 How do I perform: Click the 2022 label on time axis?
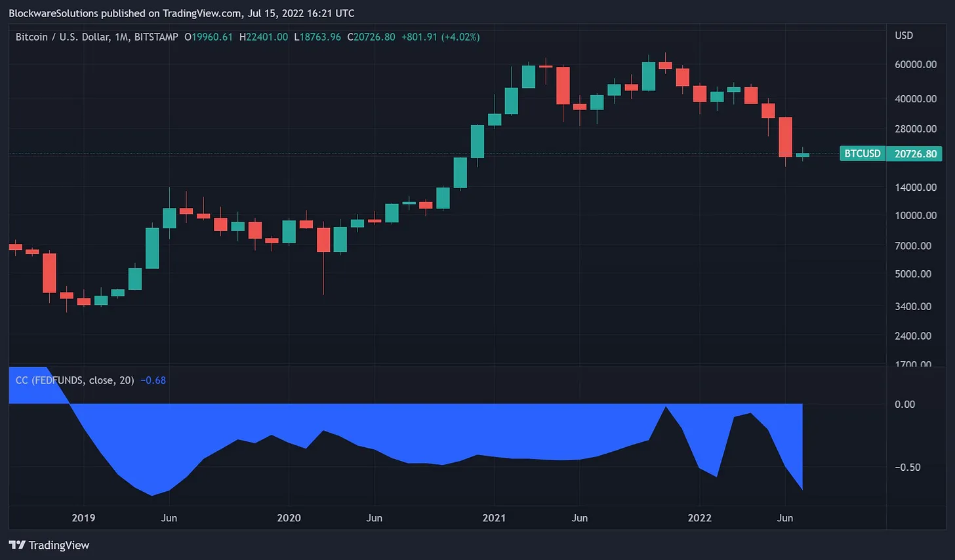point(699,518)
